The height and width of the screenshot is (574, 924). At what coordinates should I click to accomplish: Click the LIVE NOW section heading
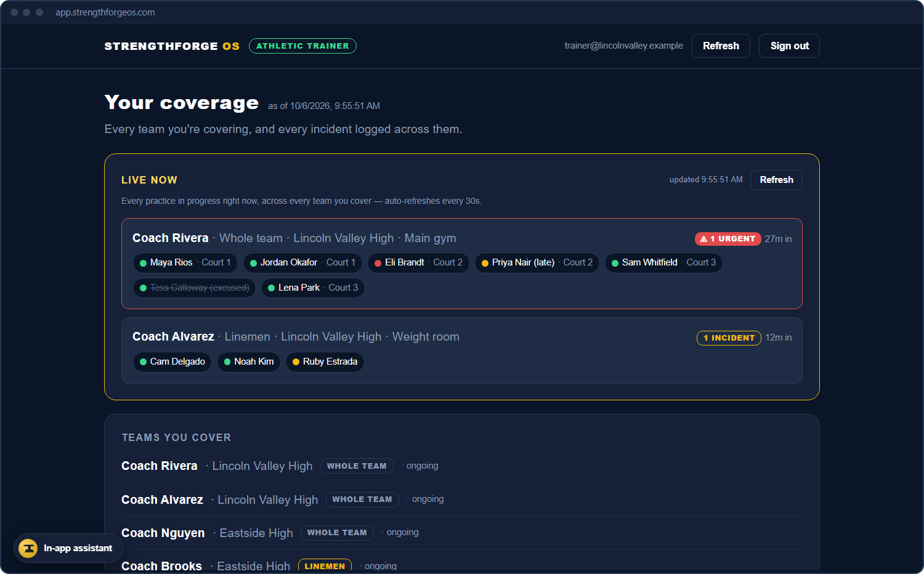pos(149,180)
